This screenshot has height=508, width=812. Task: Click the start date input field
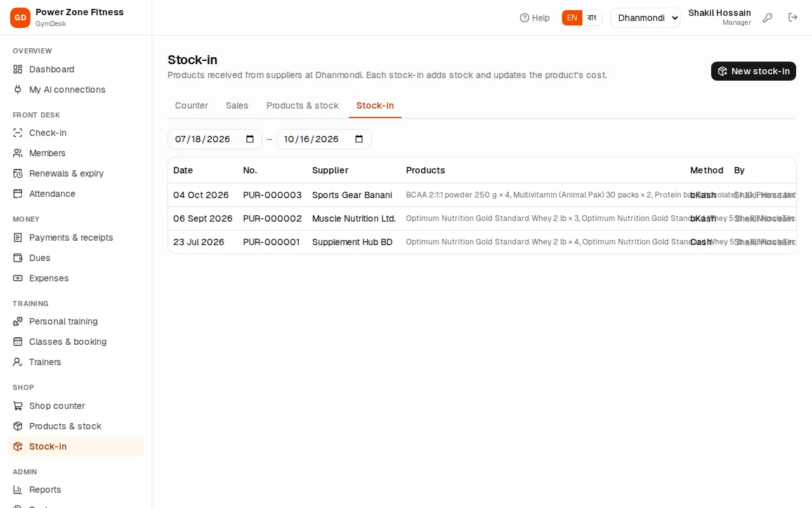(x=215, y=139)
